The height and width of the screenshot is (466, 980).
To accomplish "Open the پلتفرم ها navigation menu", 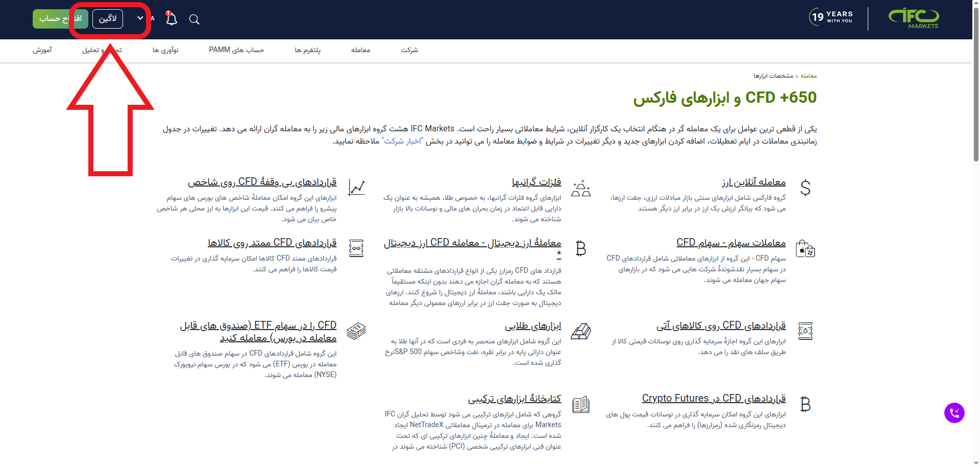I will tap(307, 50).
